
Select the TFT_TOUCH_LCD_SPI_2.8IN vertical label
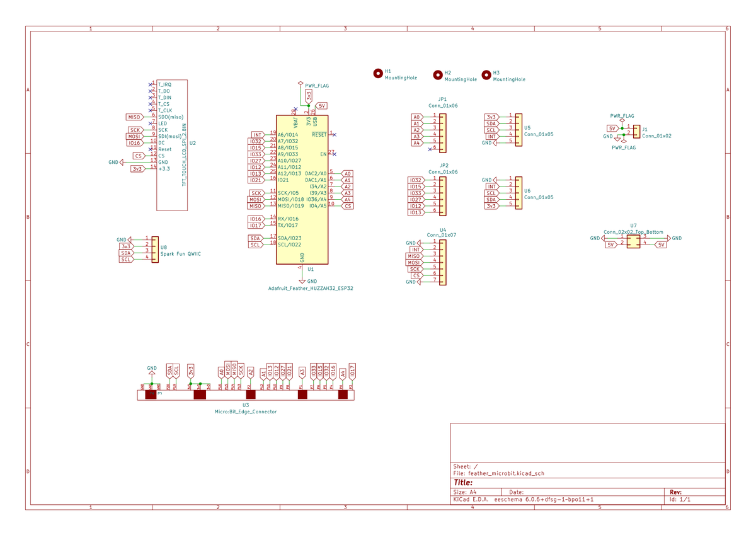(x=185, y=156)
